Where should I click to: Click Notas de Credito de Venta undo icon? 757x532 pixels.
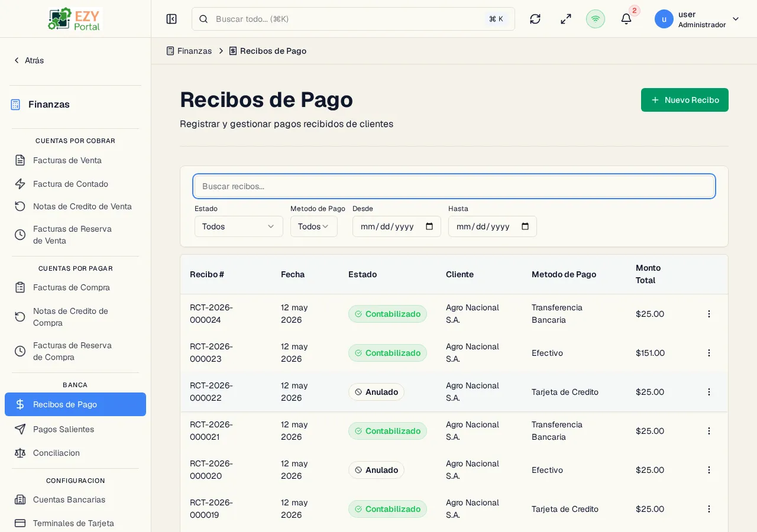20,206
